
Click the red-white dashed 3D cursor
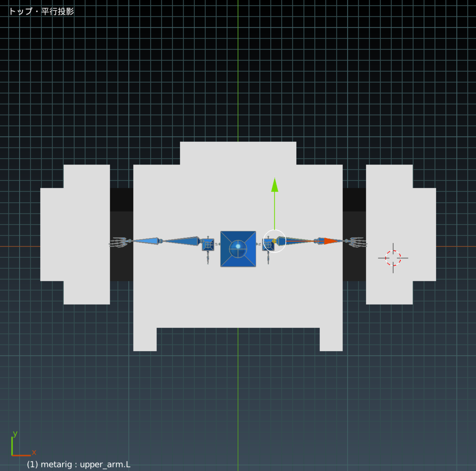[x=393, y=258]
